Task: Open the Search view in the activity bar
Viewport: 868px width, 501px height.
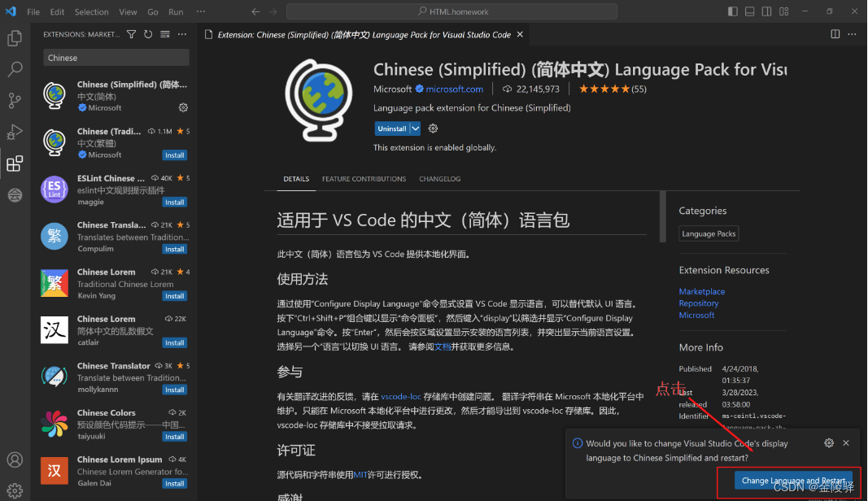Action: pos(15,69)
